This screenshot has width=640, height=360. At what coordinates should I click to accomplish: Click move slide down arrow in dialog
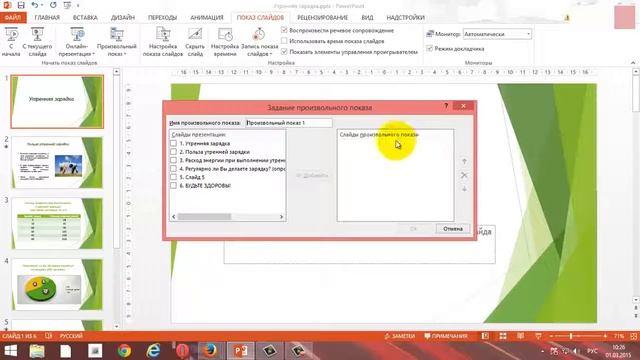pyautogui.click(x=464, y=189)
